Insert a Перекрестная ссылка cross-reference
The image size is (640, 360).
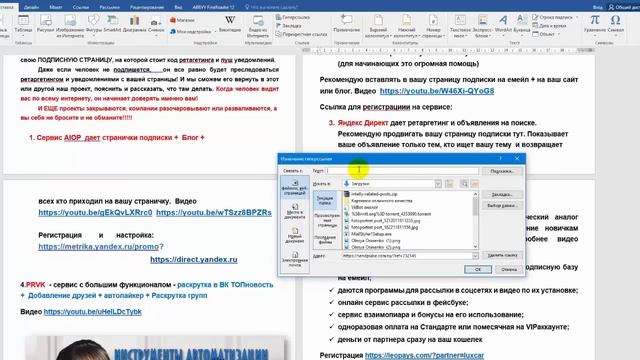(302, 34)
